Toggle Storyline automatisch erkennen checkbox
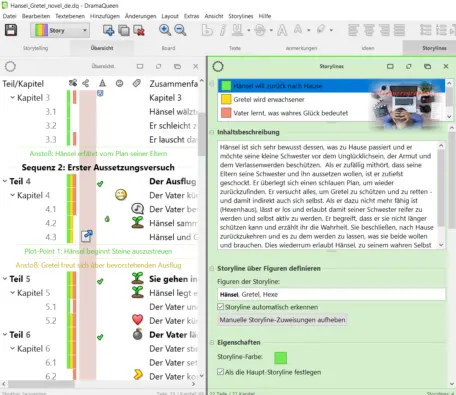Viewport: 456px width, 395px height. coord(220,307)
